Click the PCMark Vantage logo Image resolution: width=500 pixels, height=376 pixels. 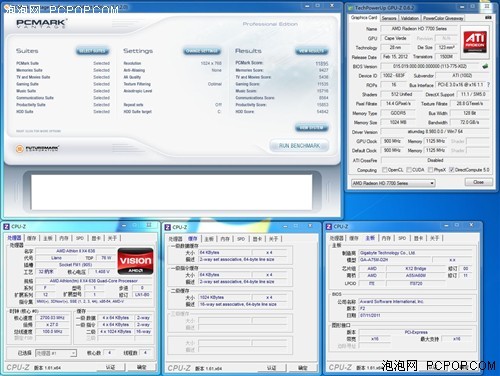tap(41, 23)
